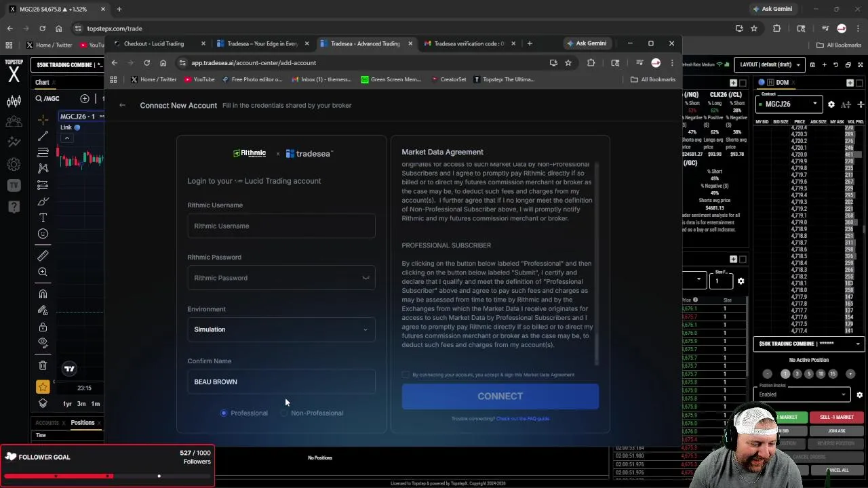This screenshot has width=868, height=488.
Task: Switch to Tradesea verification code tab
Action: pyautogui.click(x=469, y=43)
